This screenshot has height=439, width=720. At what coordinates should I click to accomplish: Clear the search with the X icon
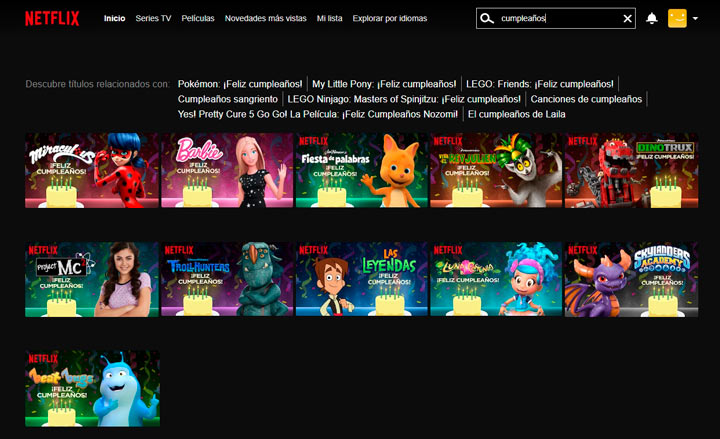tap(627, 18)
